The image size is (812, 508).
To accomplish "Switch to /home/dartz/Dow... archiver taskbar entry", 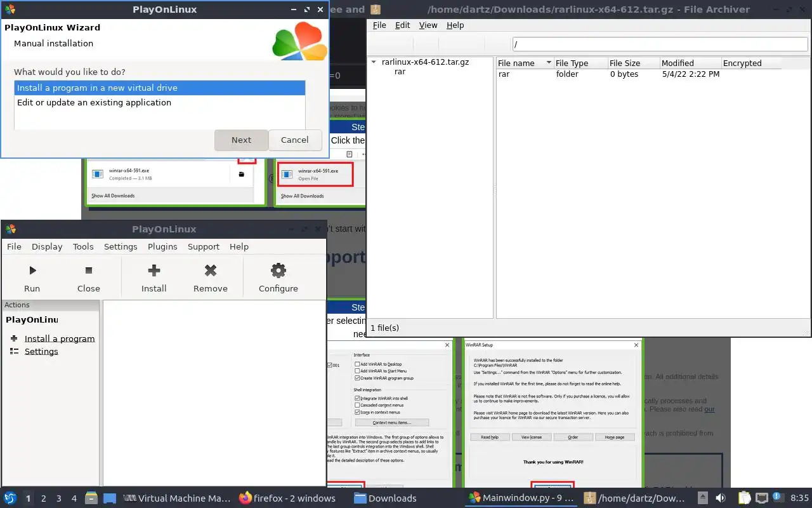I will pos(635,498).
